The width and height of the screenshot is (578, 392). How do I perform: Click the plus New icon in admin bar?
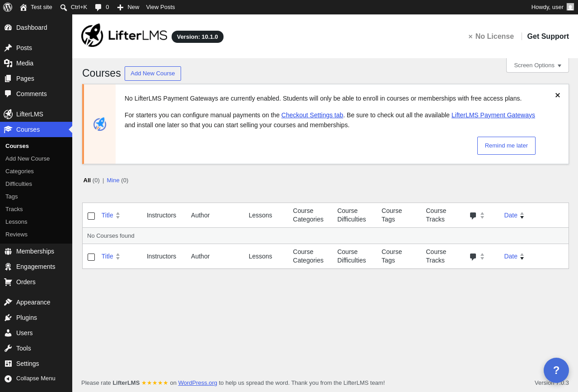(120, 7)
